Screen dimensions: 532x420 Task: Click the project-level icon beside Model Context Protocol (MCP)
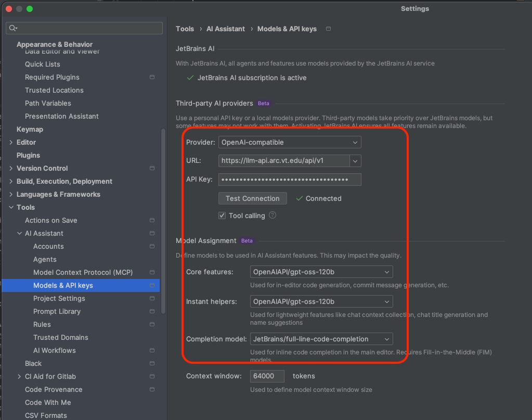(x=152, y=272)
